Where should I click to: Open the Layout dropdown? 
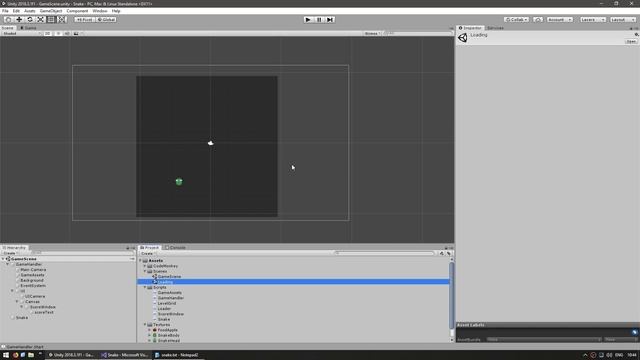coord(623,20)
